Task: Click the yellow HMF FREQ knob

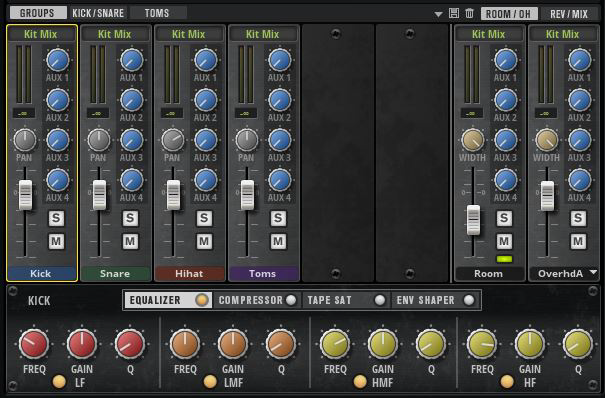Action: 335,344
